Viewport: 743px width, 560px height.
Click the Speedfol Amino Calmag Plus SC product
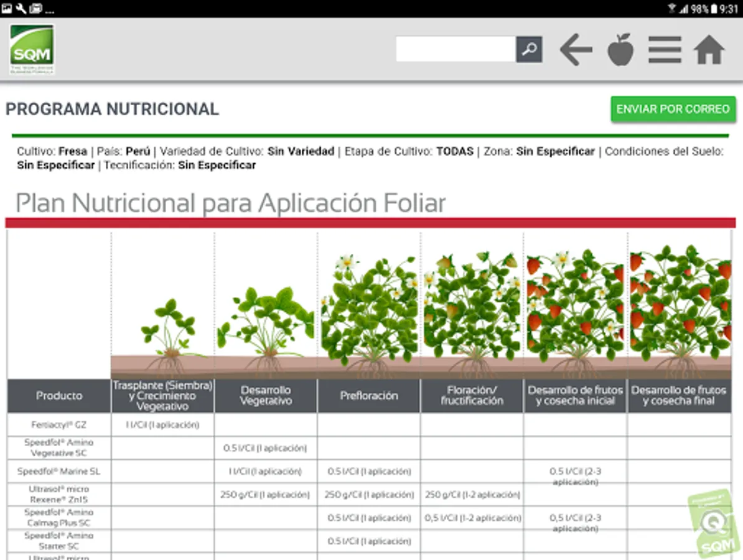(x=58, y=517)
